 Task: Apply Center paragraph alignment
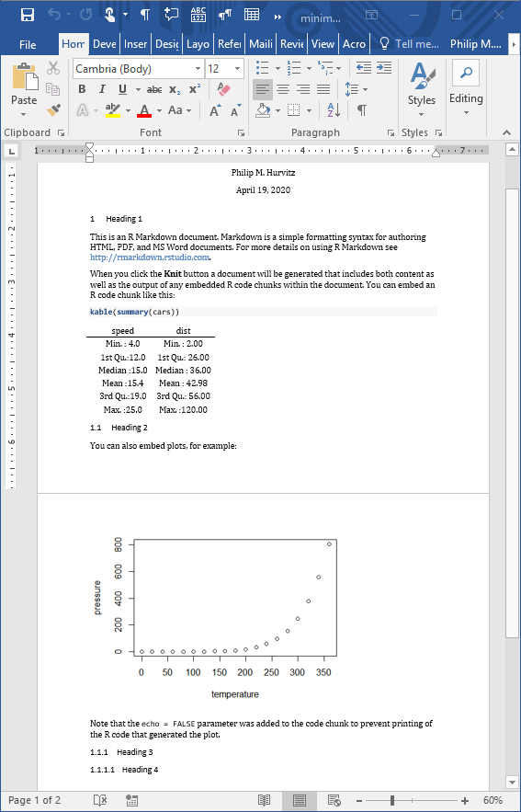coord(283,89)
